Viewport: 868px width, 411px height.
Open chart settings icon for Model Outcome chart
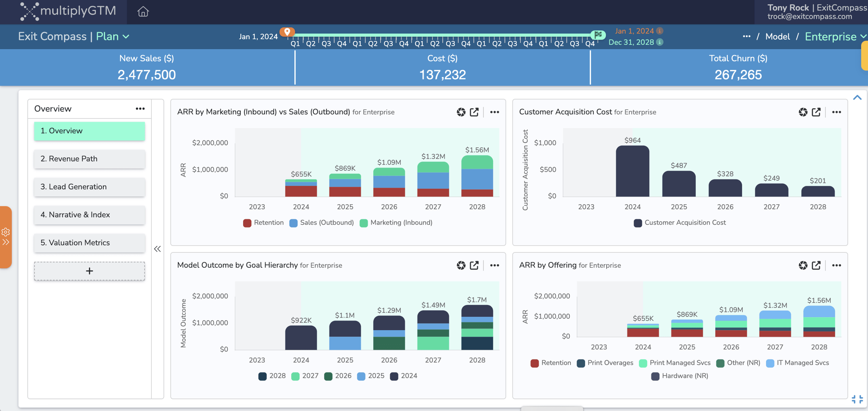[x=461, y=265]
